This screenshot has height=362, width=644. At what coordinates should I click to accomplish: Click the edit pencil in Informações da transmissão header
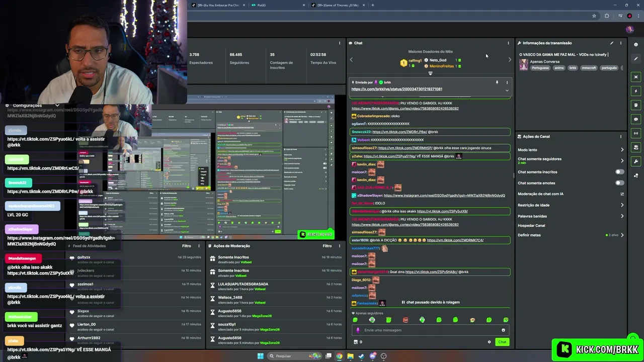tap(612, 43)
